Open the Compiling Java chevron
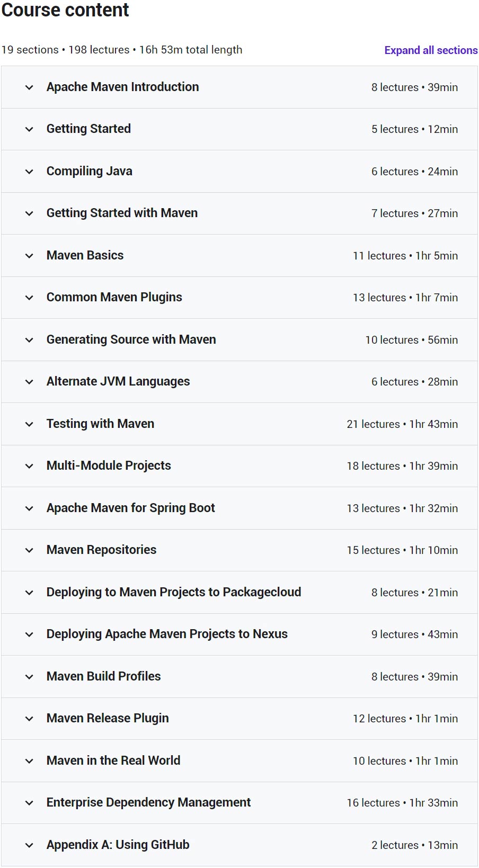Viewport: 479px width, 868px height. 29,172
